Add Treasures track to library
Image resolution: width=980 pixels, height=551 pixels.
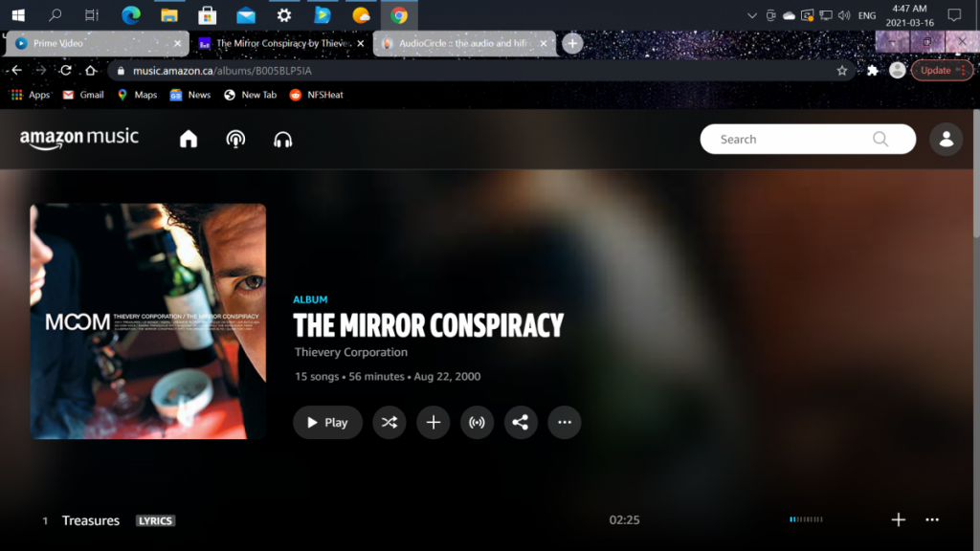pyautogui.click(x=898, y=519)
